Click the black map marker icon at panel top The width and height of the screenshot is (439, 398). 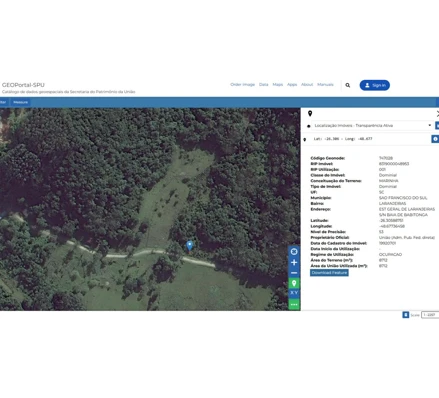(x=310, y=114)
